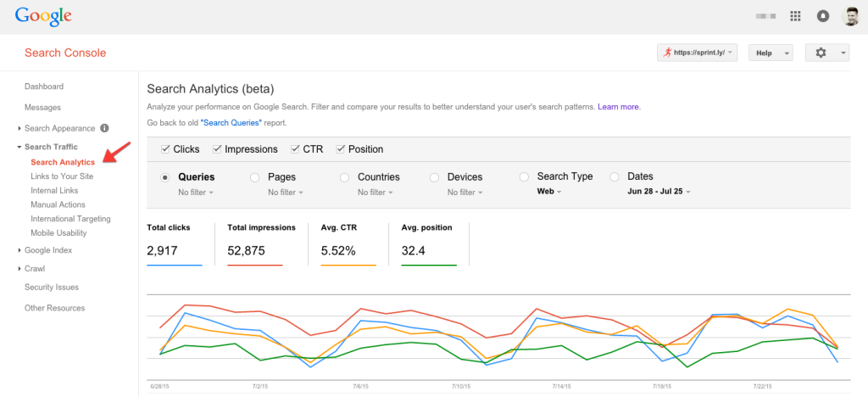The image size is (868, 397).
Task: Click the Google logo
Action: [x=43, y=17]
